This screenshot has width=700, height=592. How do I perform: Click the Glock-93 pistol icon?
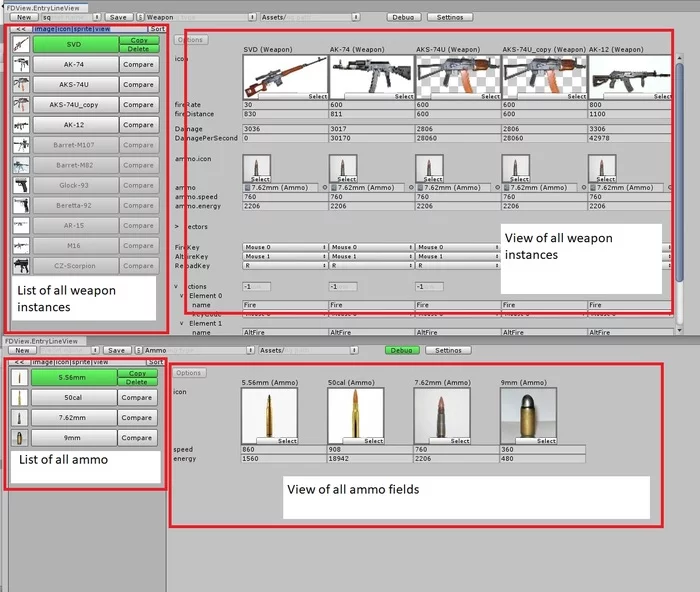pyautogui.click(x=21, y=185)
